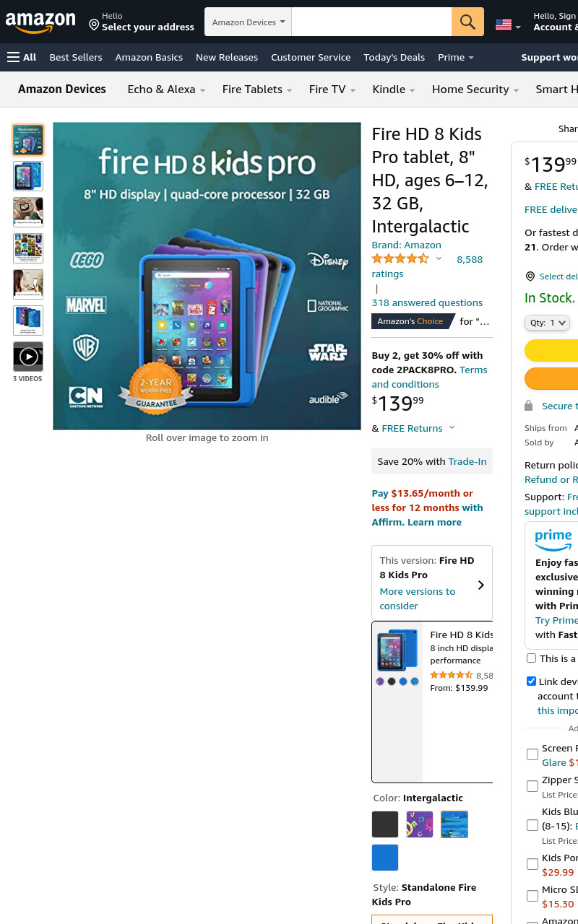Click the orange search magnifier button
This screenshot has height=924, width=578.
click(x=467, y=22)
